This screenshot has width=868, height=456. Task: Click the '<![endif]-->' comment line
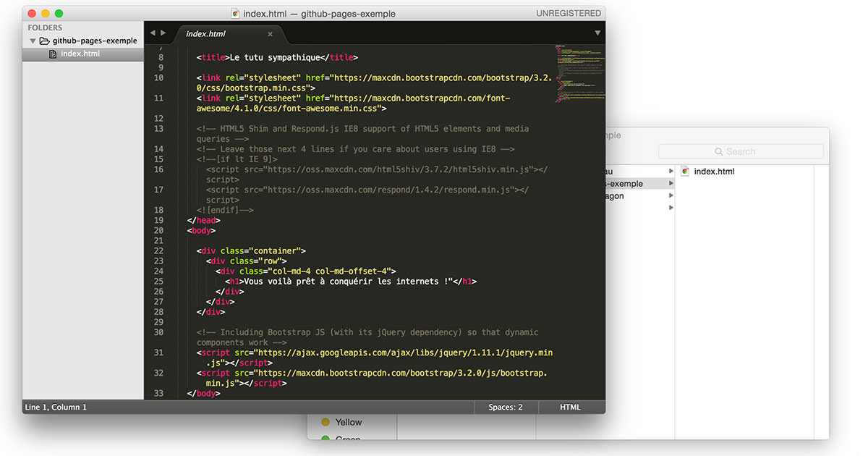[x=225, y=210]
